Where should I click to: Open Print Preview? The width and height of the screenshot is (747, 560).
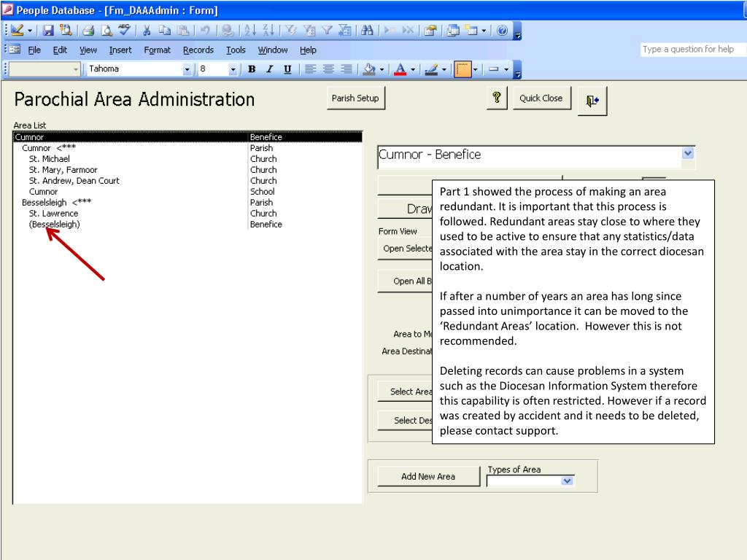click(x=107, y=31)
